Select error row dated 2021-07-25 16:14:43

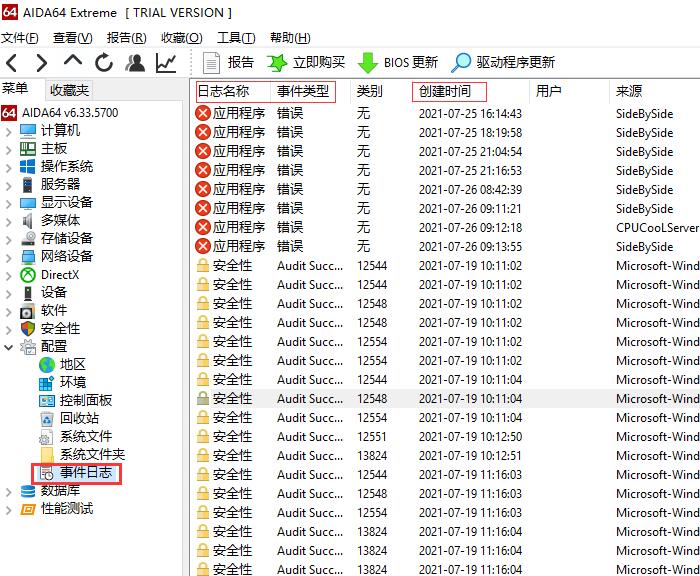coord(447,113)
